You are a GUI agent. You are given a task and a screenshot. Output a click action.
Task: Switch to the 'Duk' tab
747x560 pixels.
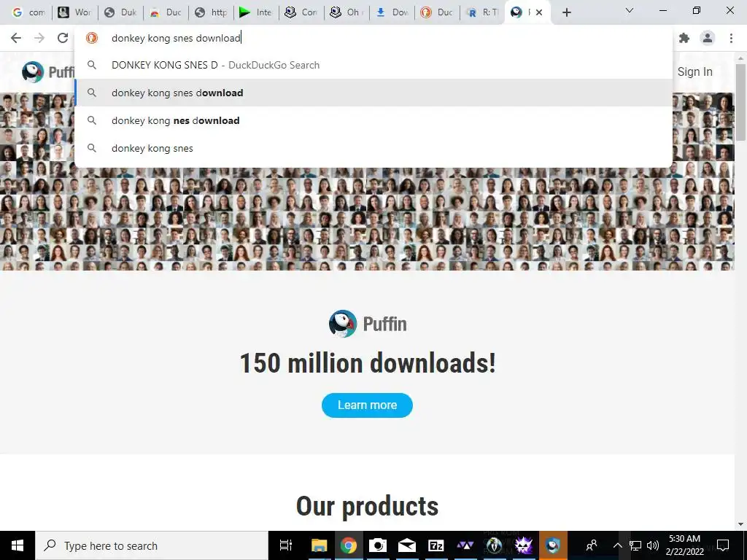point(120,12)
